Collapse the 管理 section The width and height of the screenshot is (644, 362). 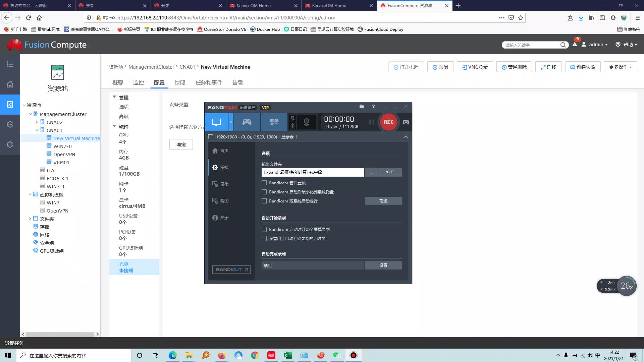[x=114, y=97]
